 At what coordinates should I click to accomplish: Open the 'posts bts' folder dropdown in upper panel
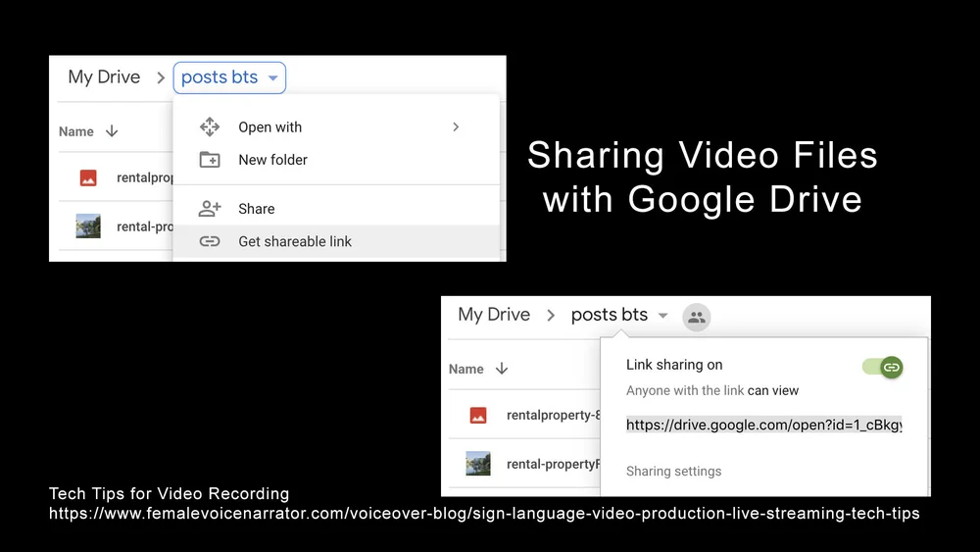(229, 77)
